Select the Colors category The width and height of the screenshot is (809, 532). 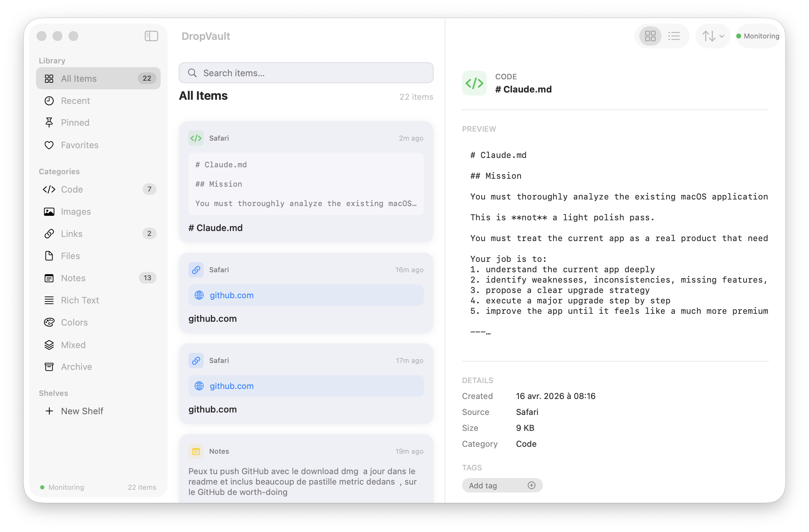tap(74, 322)
